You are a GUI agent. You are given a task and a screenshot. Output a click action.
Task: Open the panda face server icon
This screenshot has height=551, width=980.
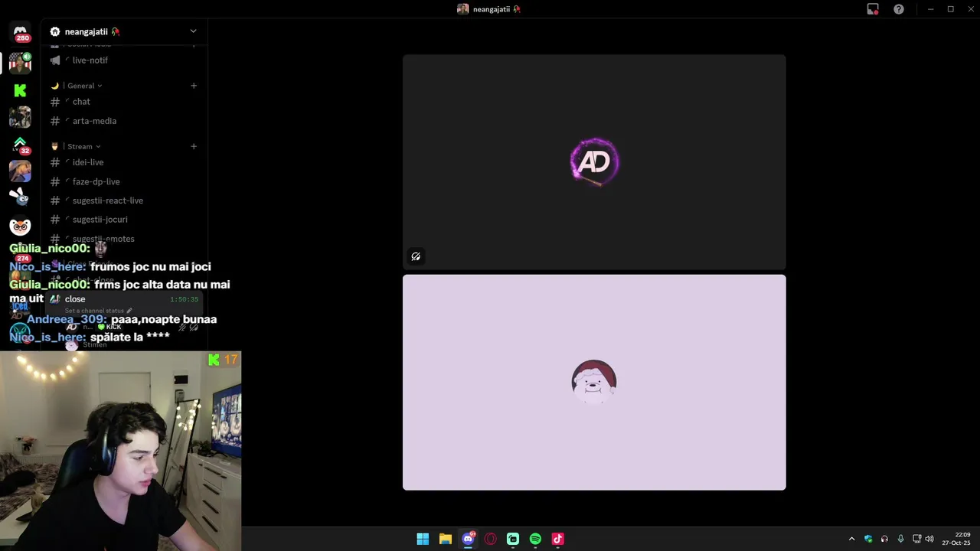click(x=20, y=227)
